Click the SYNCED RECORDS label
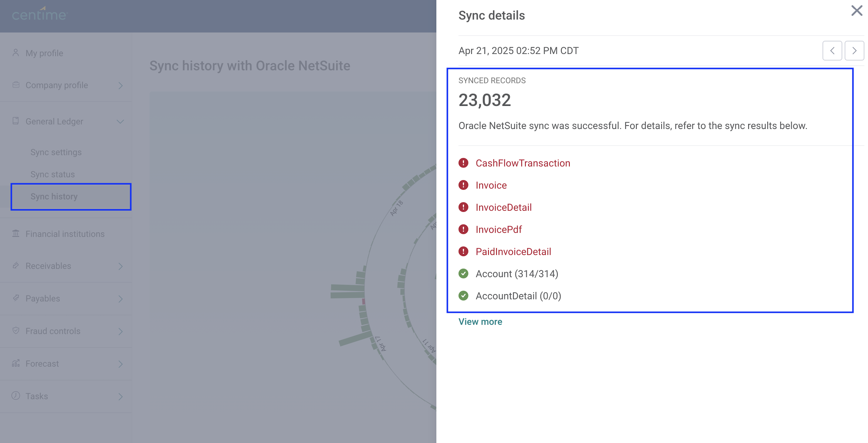Viewport: 868px width, 443px height. [x=492, y=80]
